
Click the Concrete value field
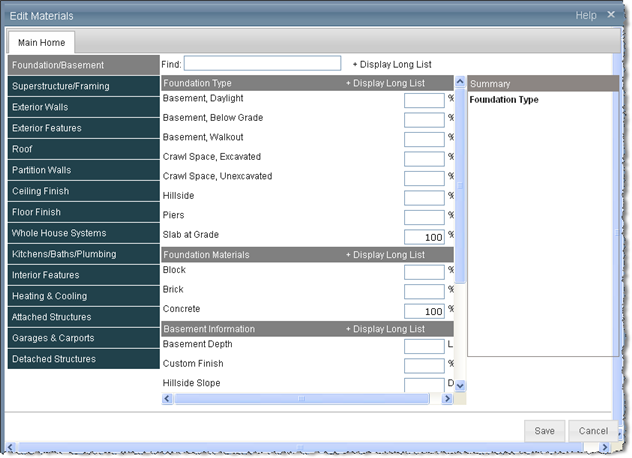(424, 311)
